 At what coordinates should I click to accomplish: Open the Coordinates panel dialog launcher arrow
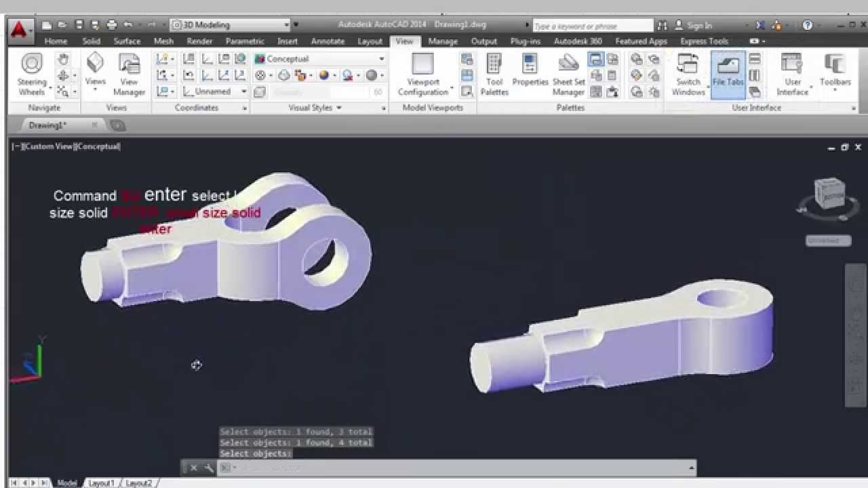point(244,108)
